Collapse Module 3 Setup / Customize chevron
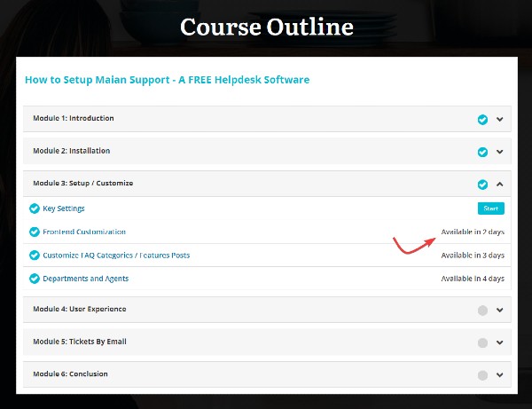 click(500, 185)
